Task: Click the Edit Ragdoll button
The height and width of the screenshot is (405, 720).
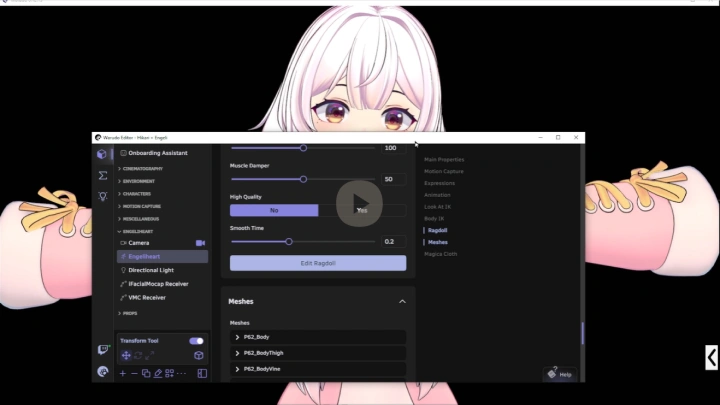Action: 318,263
